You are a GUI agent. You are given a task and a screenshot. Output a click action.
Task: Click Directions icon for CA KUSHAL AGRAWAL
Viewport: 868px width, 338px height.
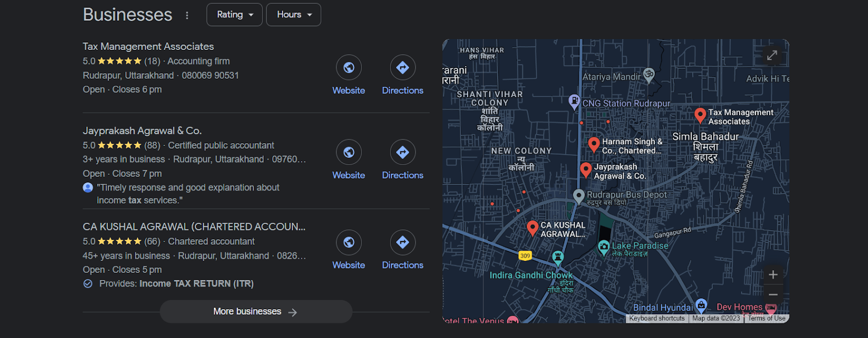[x=403, y=242]
